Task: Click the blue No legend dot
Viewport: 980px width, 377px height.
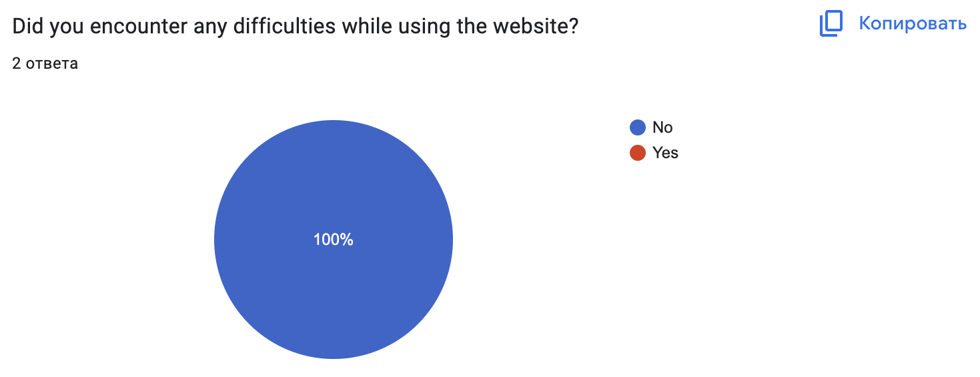Action: [638, 127]
